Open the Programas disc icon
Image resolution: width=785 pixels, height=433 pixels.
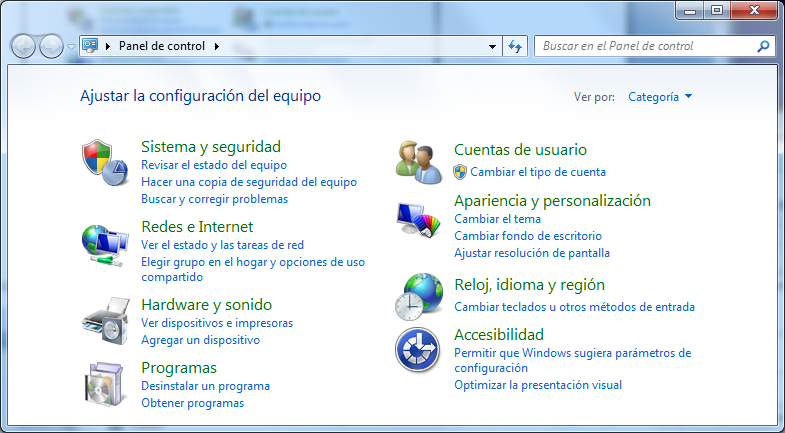104,384
